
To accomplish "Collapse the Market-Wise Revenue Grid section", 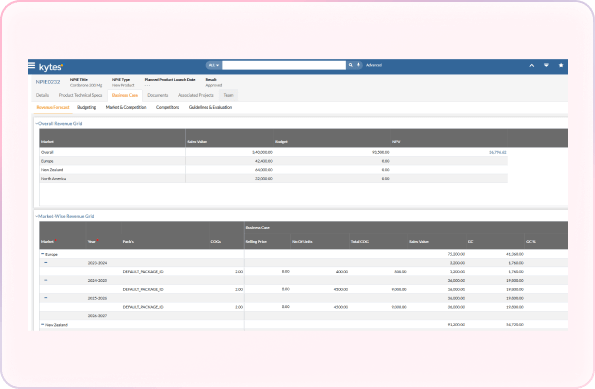I will (x=37, y=216).
